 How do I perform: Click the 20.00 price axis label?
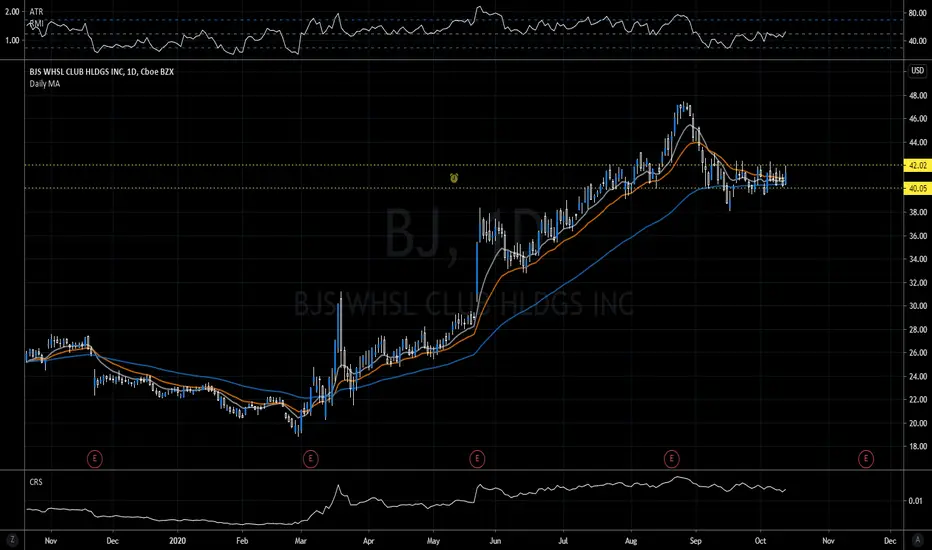(918, 423)
